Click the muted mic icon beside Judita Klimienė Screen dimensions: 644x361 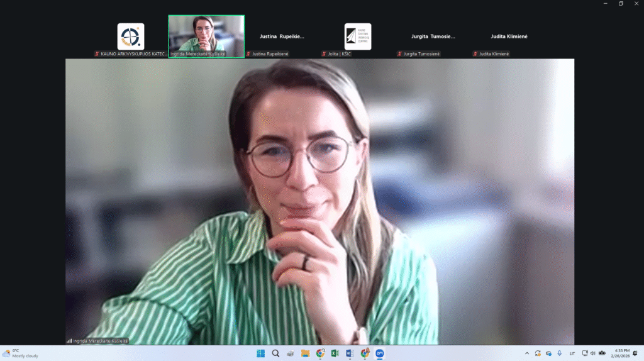click(475, 54)
